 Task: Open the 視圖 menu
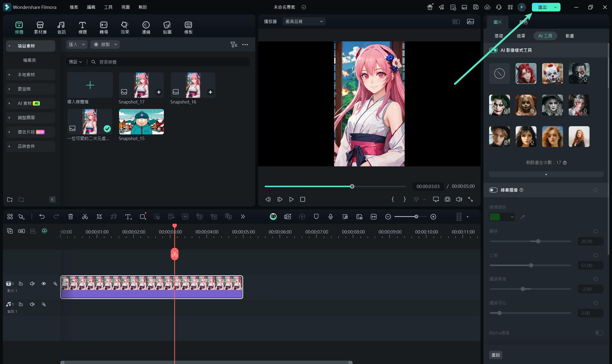tap(125, 7)
